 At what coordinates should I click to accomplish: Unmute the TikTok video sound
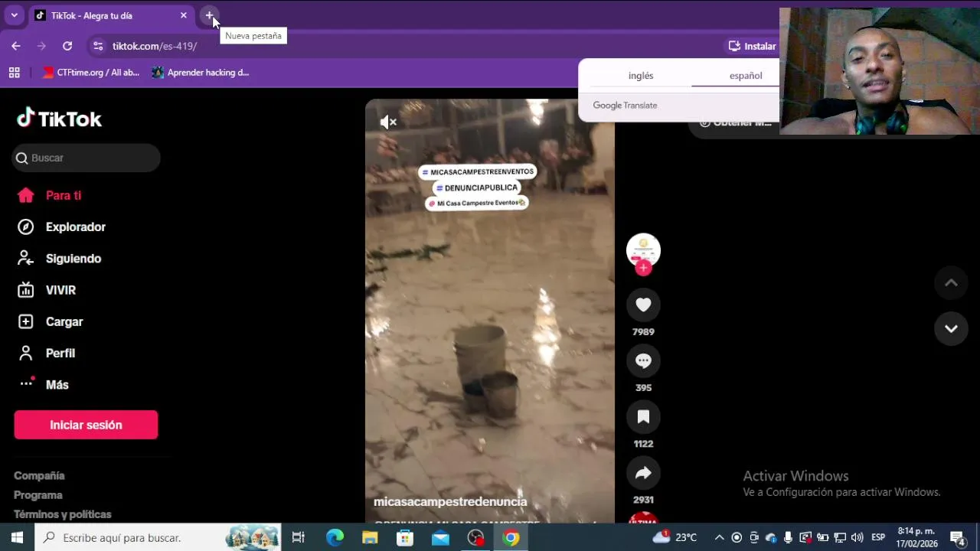[388, 122]
